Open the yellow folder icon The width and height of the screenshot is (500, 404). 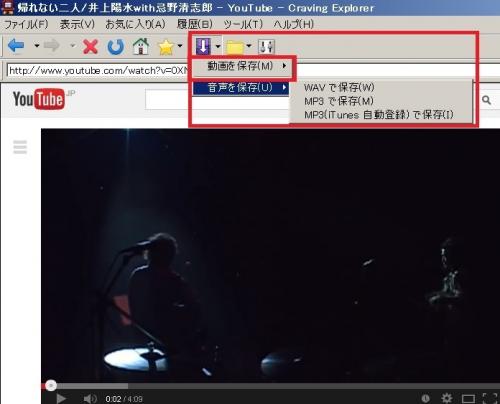pos(235,47)
